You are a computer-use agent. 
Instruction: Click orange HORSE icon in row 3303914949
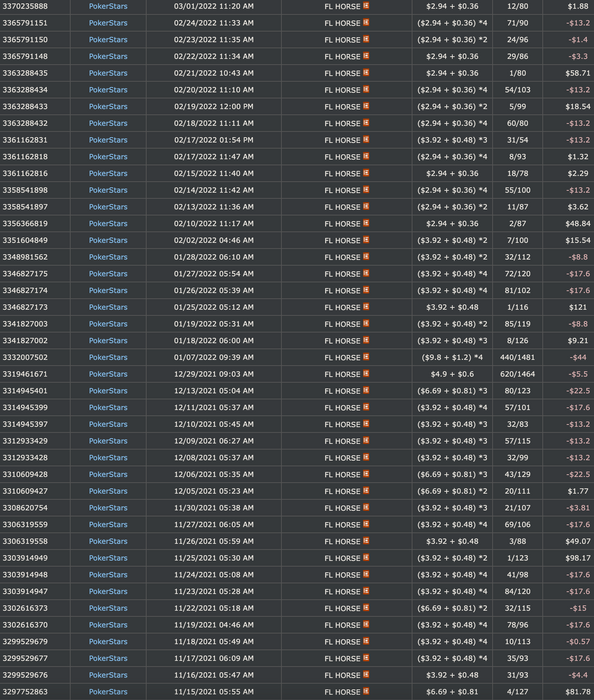pyautogui.click(x=366, y=558)
